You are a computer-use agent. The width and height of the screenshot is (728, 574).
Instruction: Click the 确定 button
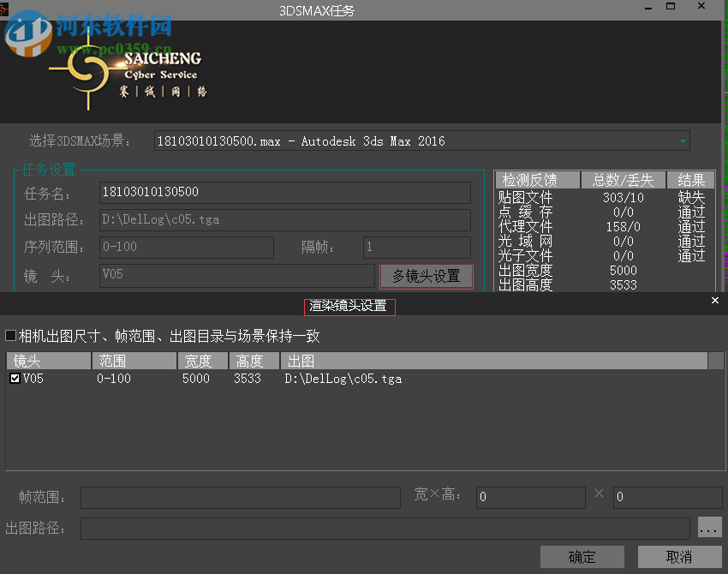[582, 557]
